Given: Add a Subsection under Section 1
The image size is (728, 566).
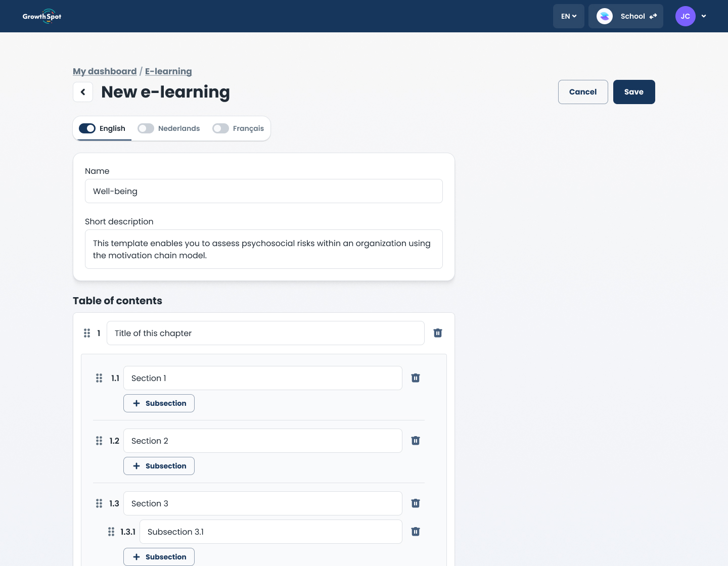Looking at the screenshot, I should 159,403.
